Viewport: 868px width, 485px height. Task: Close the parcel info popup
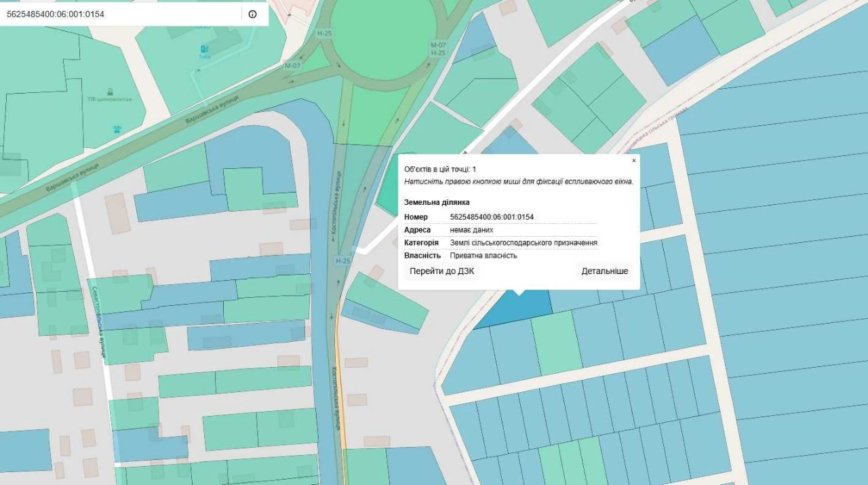click(x=634, y=161)
